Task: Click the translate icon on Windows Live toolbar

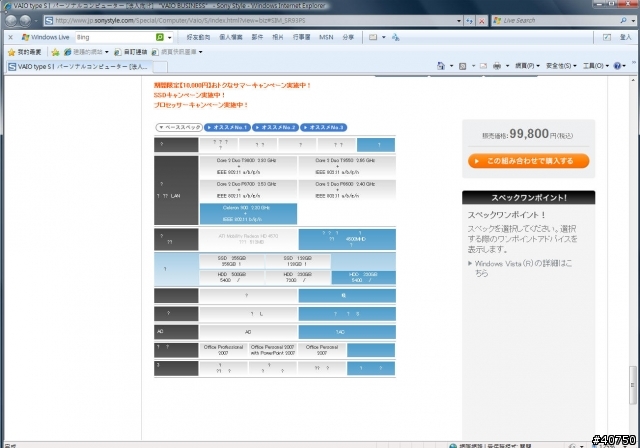Action: coord(396,38)
